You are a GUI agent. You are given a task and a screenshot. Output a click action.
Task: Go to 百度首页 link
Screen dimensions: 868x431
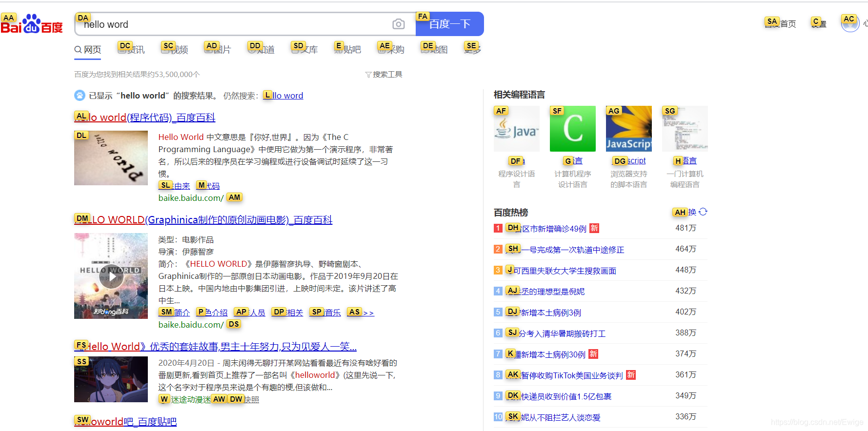[x=781, y=23]
